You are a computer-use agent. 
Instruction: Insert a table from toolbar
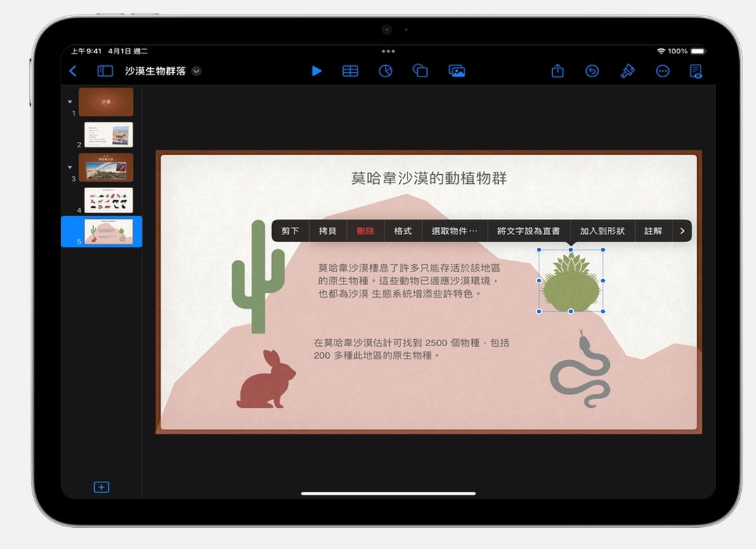[350, 71]
